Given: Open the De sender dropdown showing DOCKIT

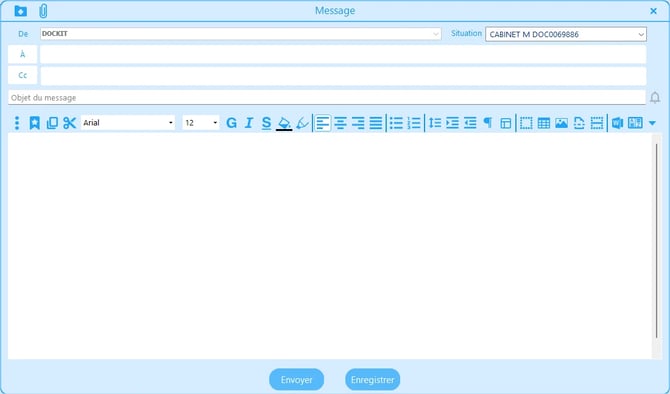Looking at the screenshot, I should point(241,34).
